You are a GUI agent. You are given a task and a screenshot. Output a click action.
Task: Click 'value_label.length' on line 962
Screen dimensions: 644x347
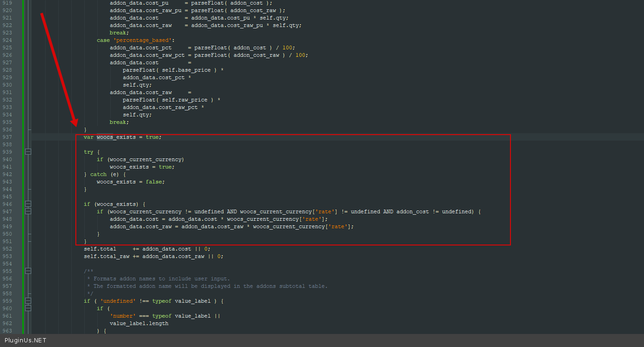tap(139, 323)
